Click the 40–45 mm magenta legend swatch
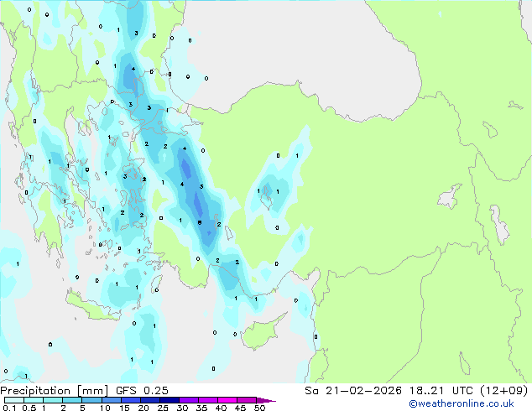 point(227,400)
